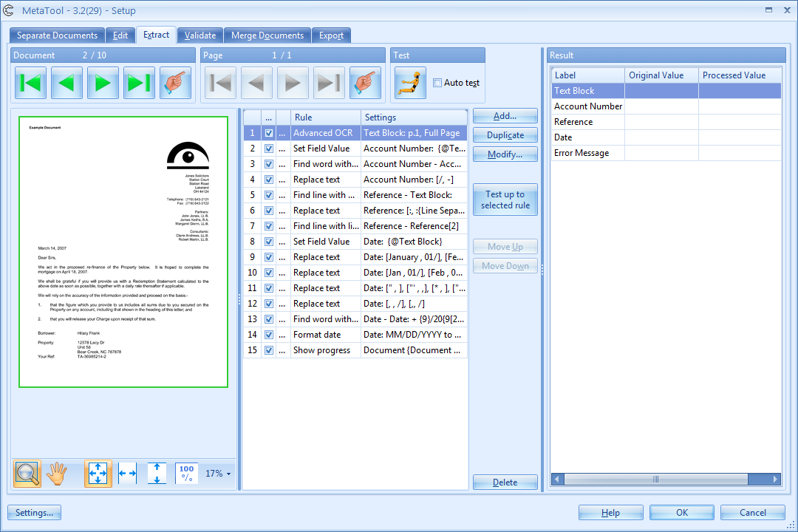Select the Extract tab
The image size is (798, 532).
[x=156, y=35]
